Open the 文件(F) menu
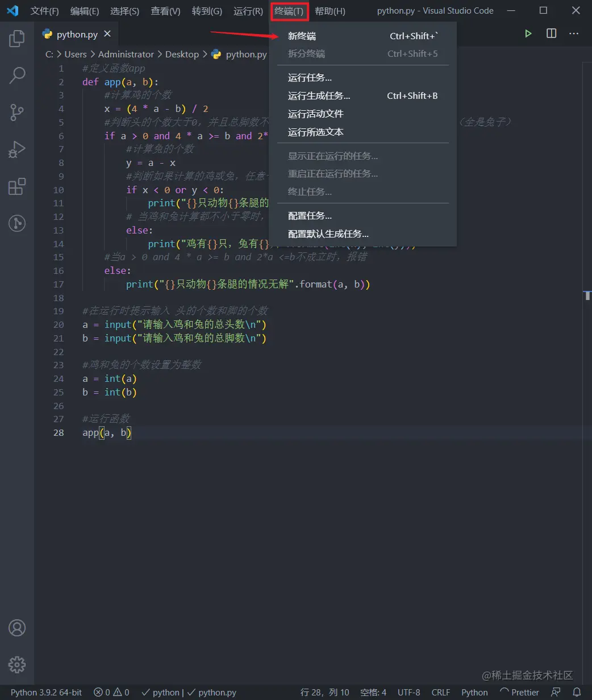This screenshot has height=700, width=592. 44,11
